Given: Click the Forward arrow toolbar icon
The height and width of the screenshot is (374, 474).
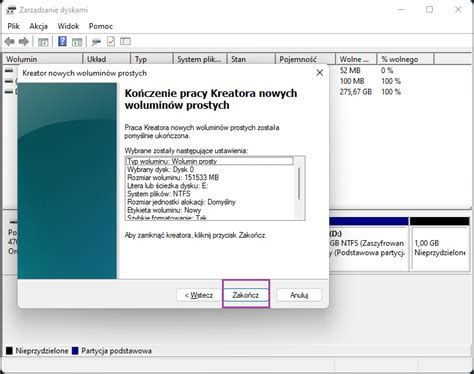Looking at the screenshot, I should pos(23,42).
